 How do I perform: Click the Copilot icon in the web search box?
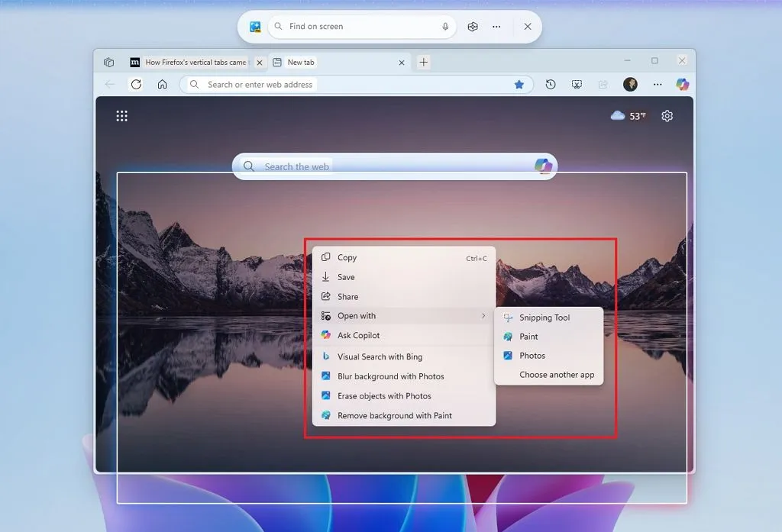click(543, 166)
